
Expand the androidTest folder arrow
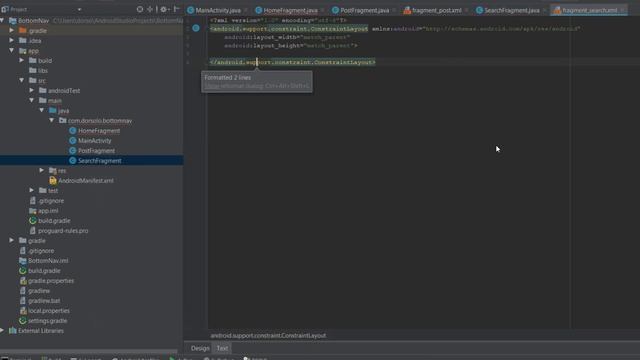32,90
